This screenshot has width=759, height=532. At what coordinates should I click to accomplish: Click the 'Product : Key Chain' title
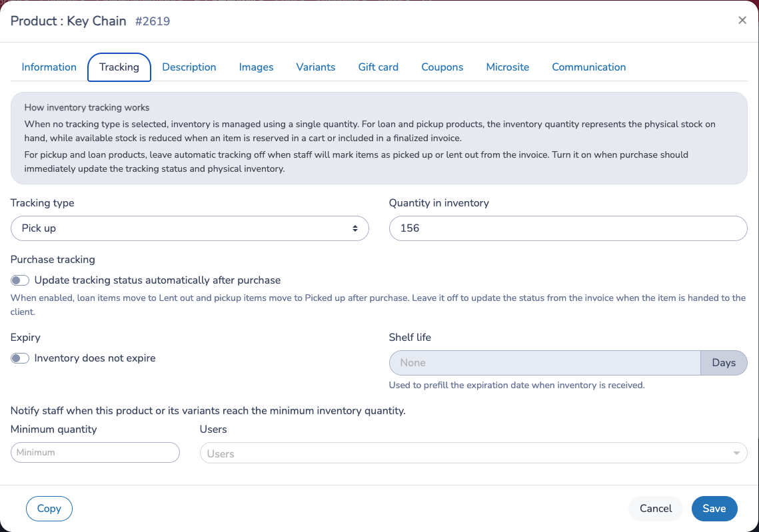point(68,21)
